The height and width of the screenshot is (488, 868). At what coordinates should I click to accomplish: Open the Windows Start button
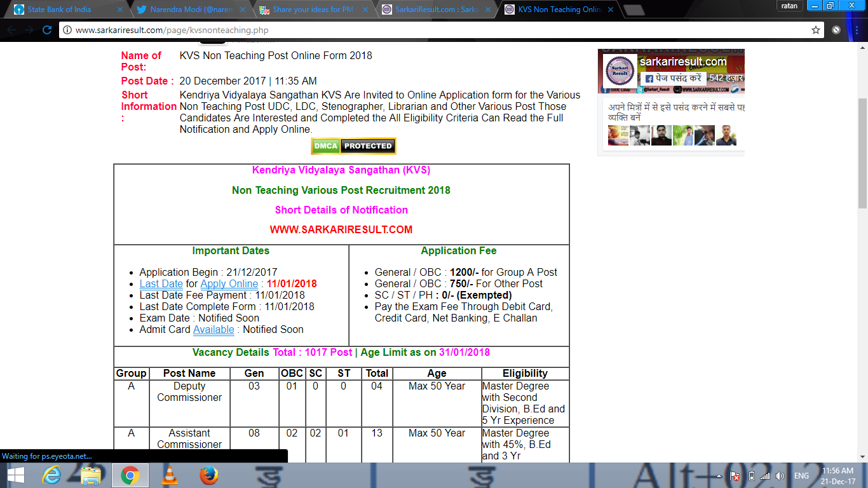[x=15, y=475]
